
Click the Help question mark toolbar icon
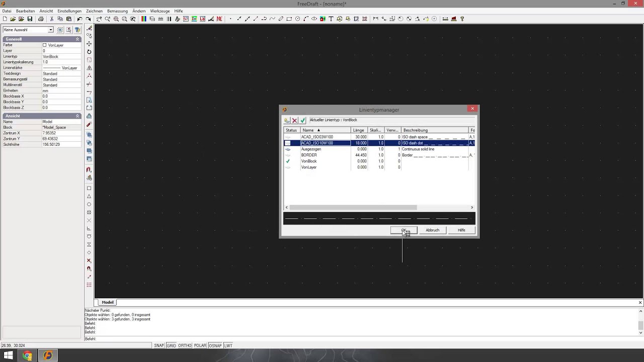pyautogui.click(x=462, y=19)
